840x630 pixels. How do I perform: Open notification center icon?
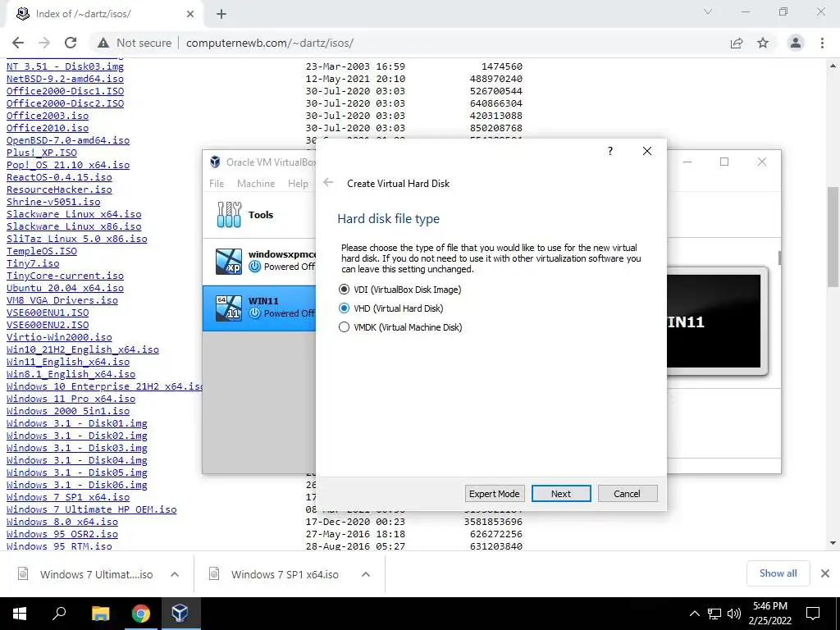coord(813,614)
